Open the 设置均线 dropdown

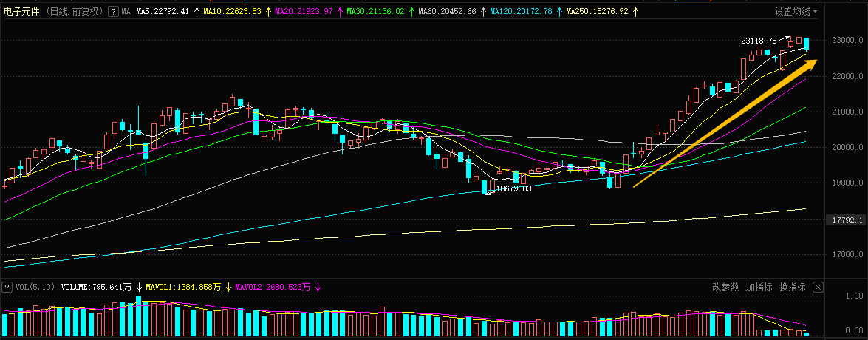pyautogui.click(x=796, y=12)
